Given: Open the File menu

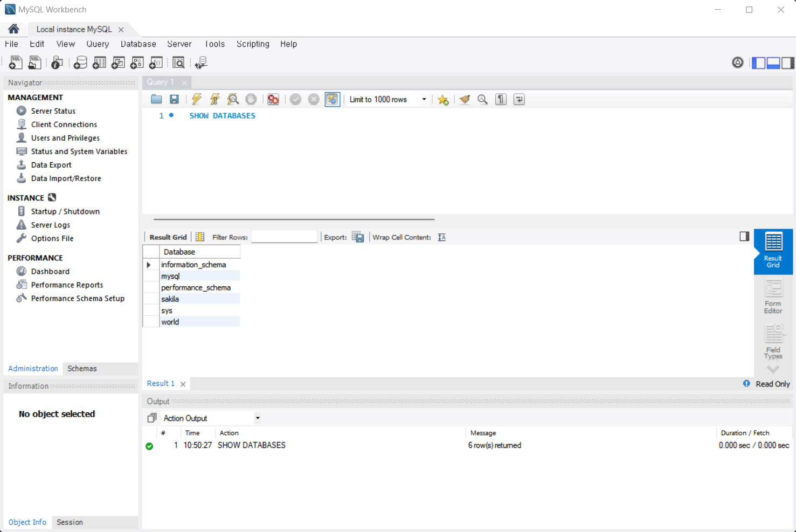Looking at the screenshot, I should click(11, 44).
